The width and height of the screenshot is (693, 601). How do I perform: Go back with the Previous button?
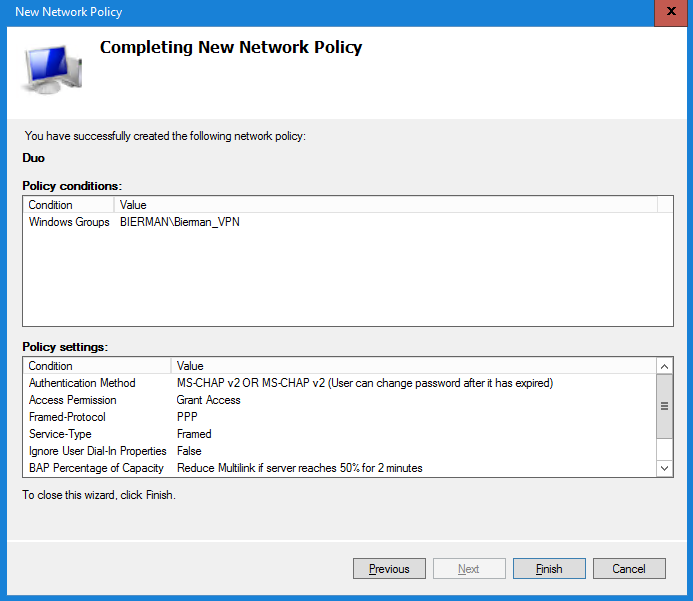pos(389,568)
